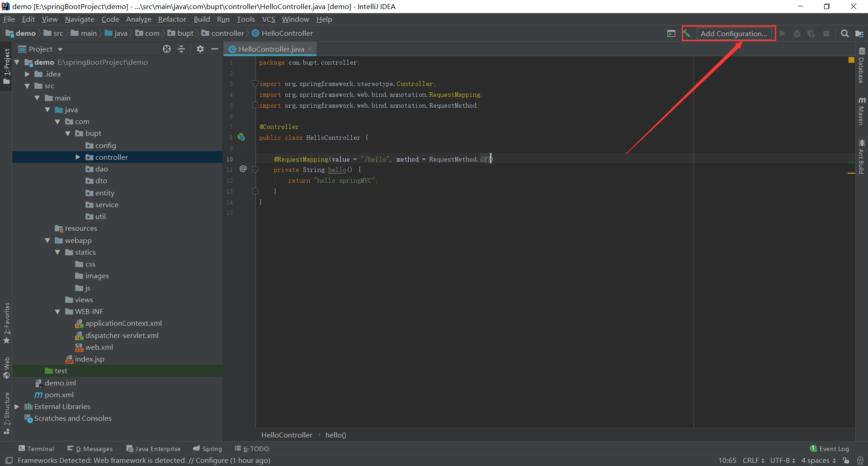868x466 pixels.
Task: Open the VCS menu
Action: [x=269, y=19]
